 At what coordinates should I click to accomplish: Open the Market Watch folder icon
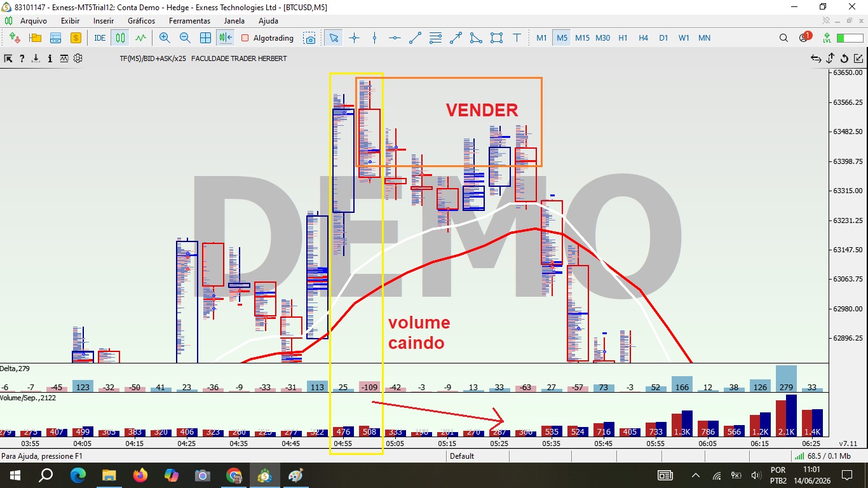pyautogui.click(x=35, y=38)
